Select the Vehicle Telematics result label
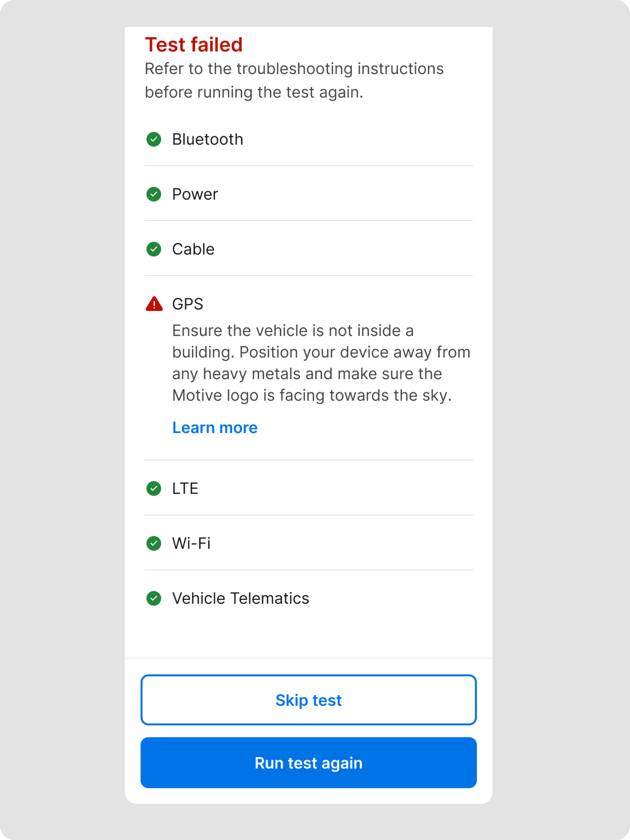 (241, 598)
